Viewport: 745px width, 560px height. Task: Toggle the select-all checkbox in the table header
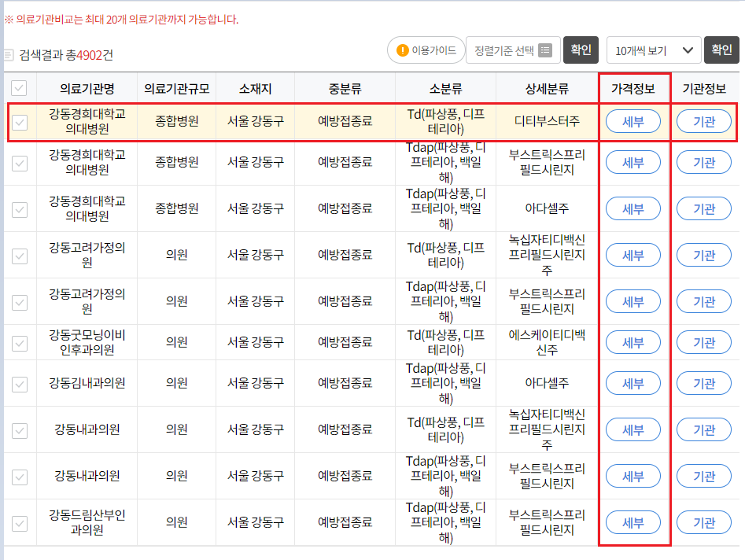20,88
